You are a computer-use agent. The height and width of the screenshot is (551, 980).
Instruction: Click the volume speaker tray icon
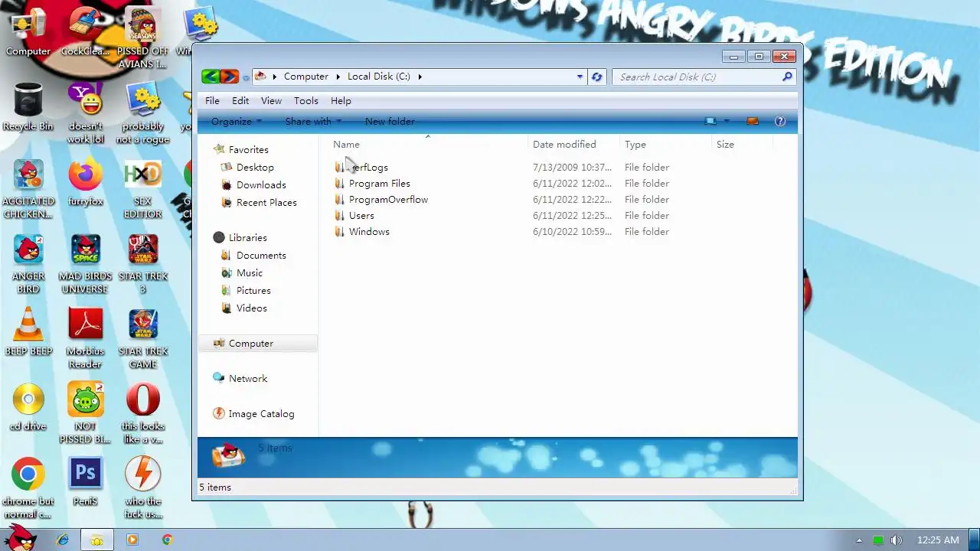click(x=897, y=540)
